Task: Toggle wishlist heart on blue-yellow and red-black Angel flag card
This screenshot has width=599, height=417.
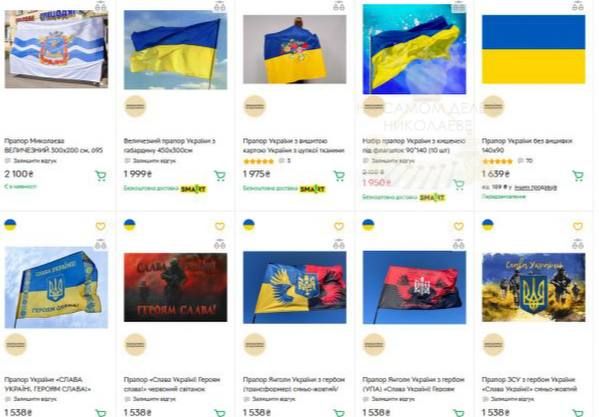Action: click(x=339, y=226)
